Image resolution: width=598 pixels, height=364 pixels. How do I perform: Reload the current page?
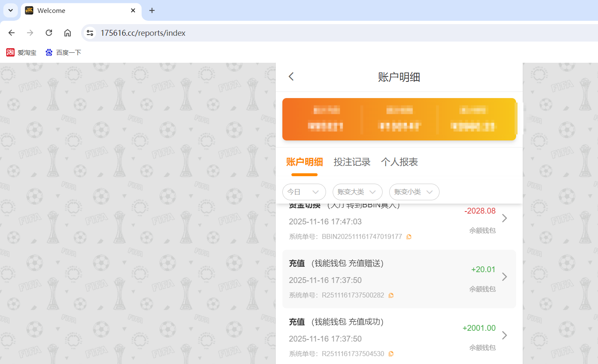click(49, 32)
